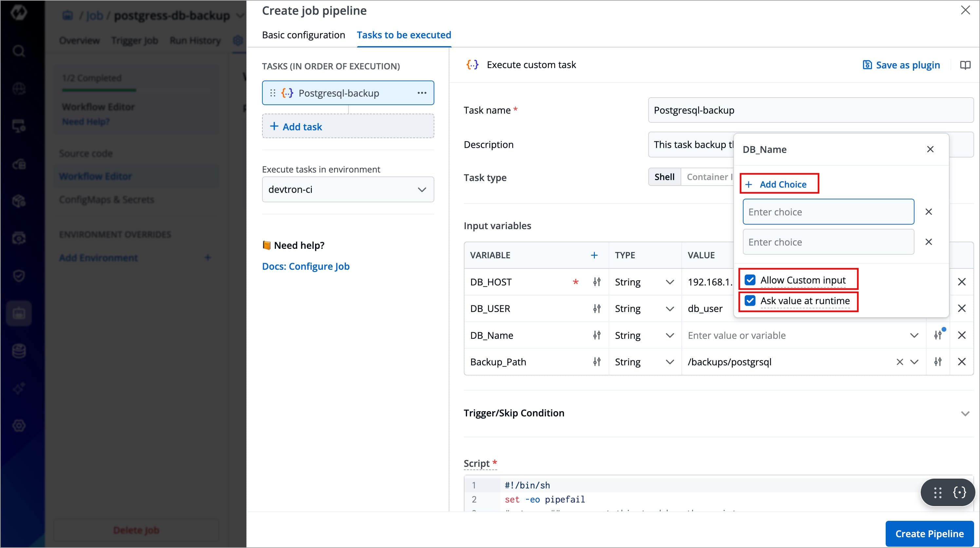This screenshot has width=980, height=548.
Task: Select Tasks to be executed tab
Action: tap(404, 35)
